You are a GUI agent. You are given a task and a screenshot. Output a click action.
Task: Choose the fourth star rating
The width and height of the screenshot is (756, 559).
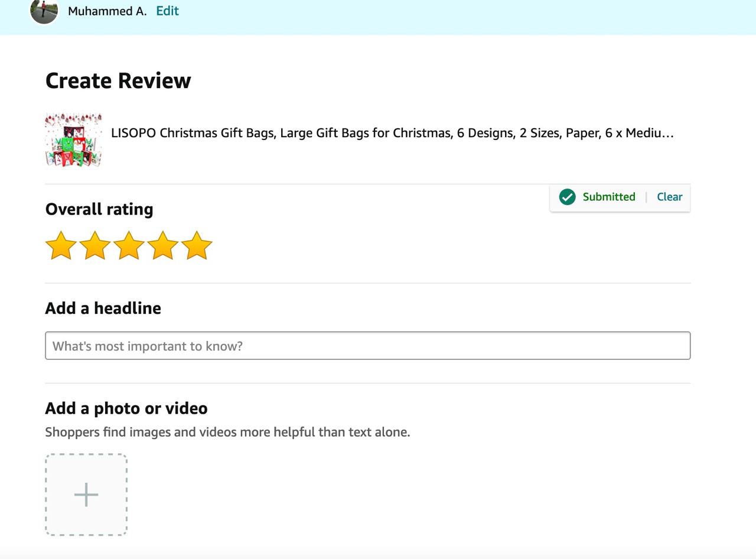click(163, 246)
